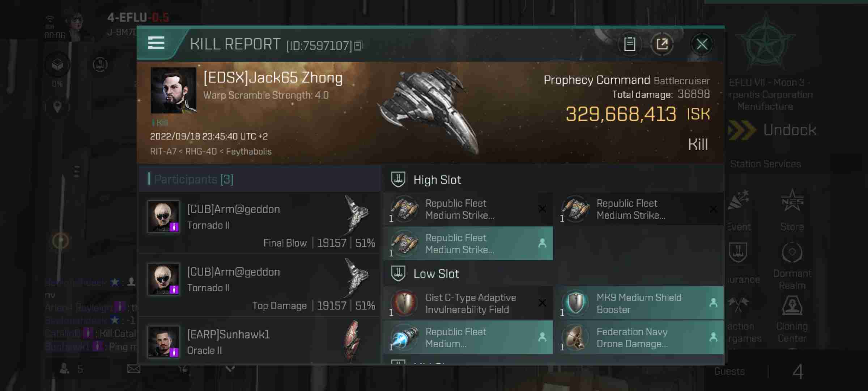Select the Federation Navy Drone Damage module
Image resolution: width=868 pixels, height=391 pixels.
click(x=639, y=337)
